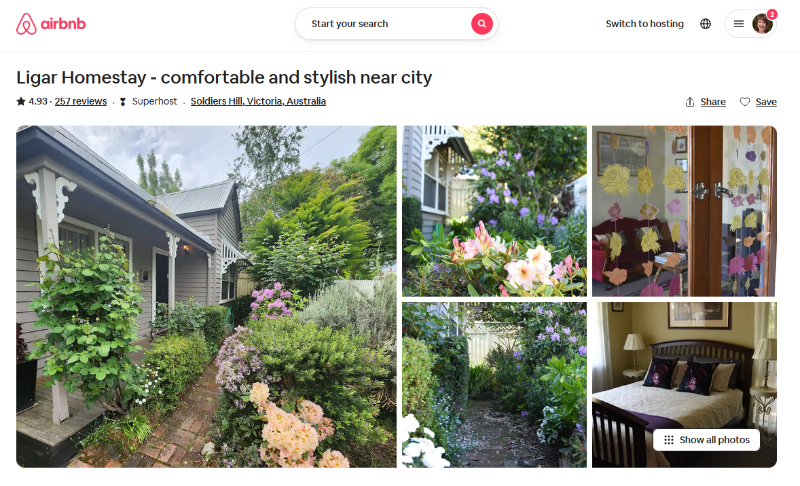Click the rating star icon
This screenshot has width=800, height=486.
[21, 101]
